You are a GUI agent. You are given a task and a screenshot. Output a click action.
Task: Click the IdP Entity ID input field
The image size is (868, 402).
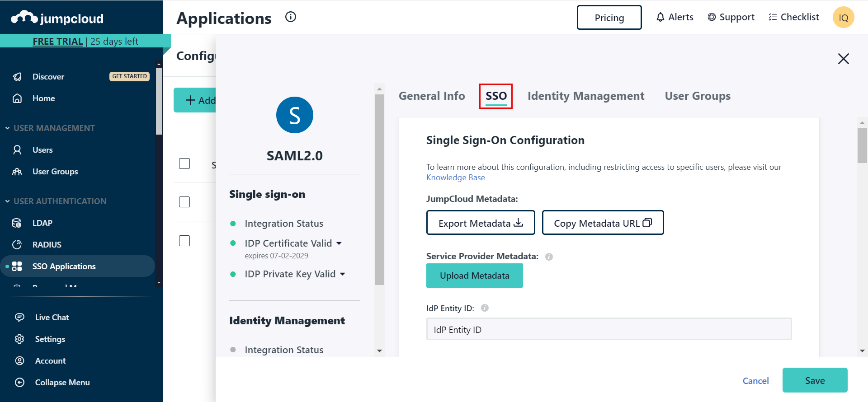tap(609, 329)
